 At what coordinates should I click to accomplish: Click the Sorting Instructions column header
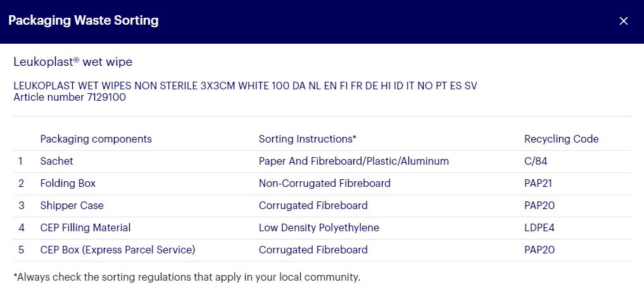tap(307, 139)
